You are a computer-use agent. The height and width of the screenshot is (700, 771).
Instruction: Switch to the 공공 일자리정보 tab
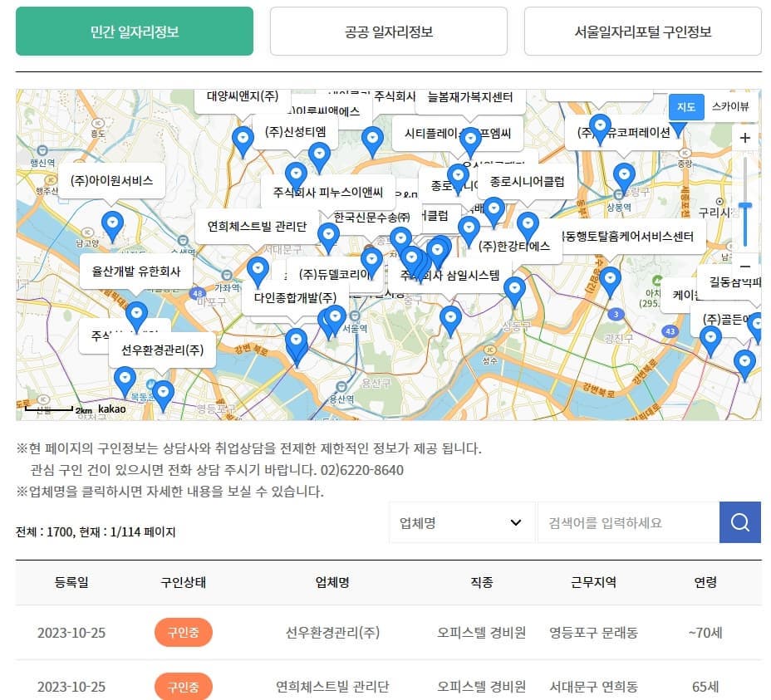(388, 31)
